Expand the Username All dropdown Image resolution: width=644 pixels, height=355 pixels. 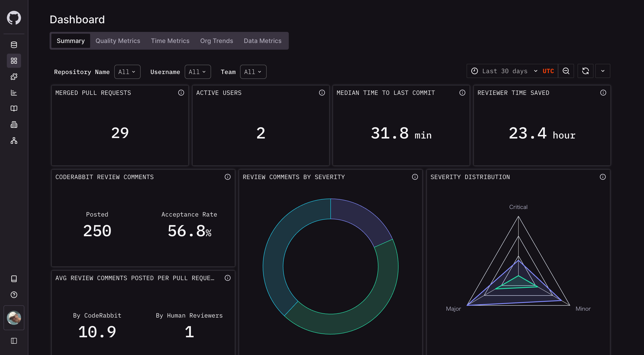(198, 72)
